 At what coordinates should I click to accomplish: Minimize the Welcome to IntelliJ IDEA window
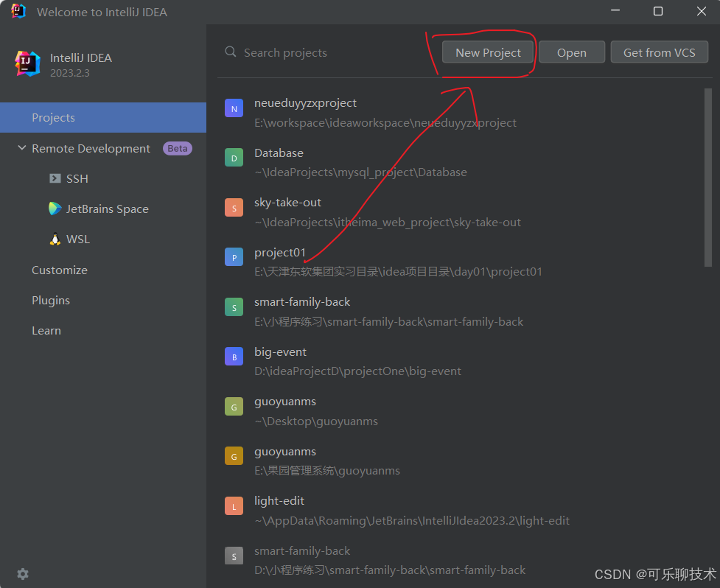click(615, 11)
